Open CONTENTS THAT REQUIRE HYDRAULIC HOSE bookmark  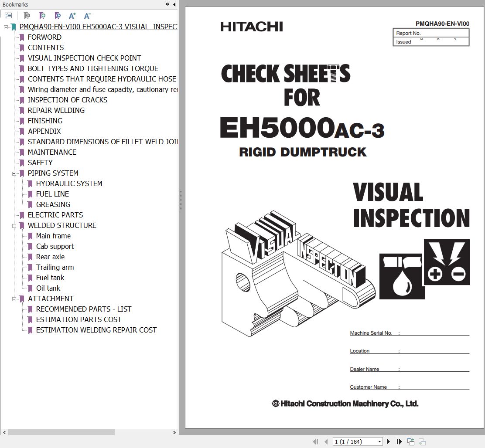click(102, 79)
